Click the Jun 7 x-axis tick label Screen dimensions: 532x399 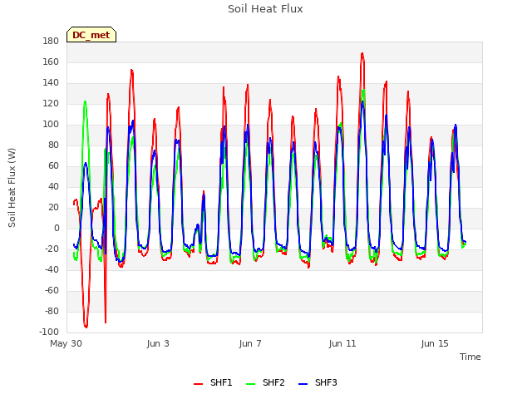(x=250, y=343)
